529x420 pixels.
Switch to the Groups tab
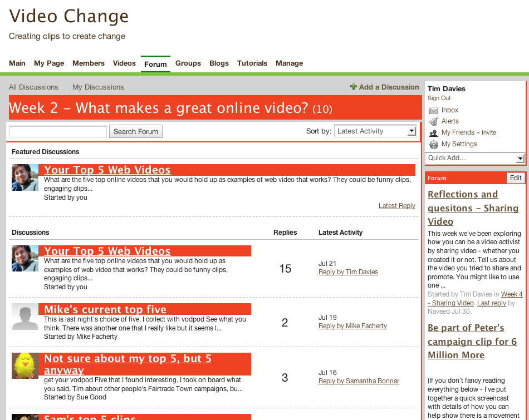click(x=188, y=63)
